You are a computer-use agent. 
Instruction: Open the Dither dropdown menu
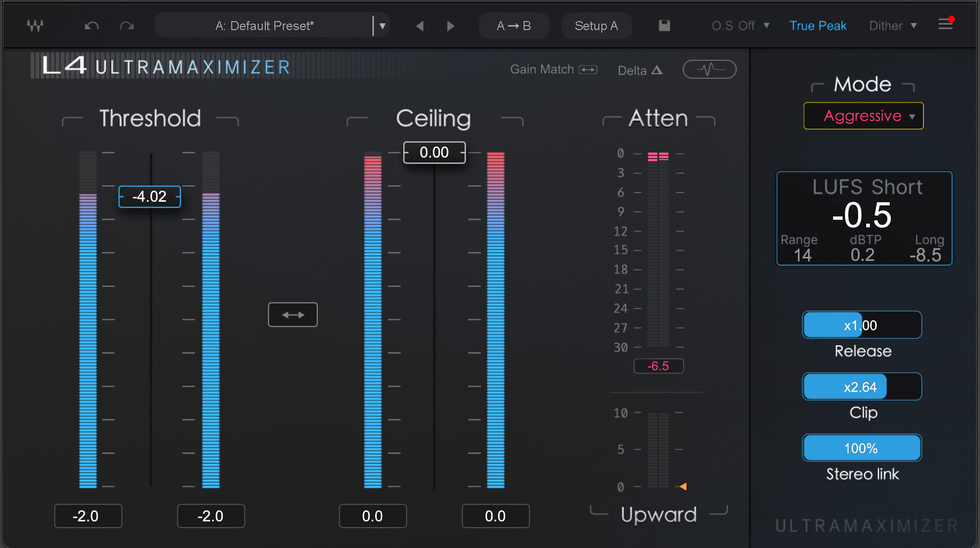tap(893, 26)
